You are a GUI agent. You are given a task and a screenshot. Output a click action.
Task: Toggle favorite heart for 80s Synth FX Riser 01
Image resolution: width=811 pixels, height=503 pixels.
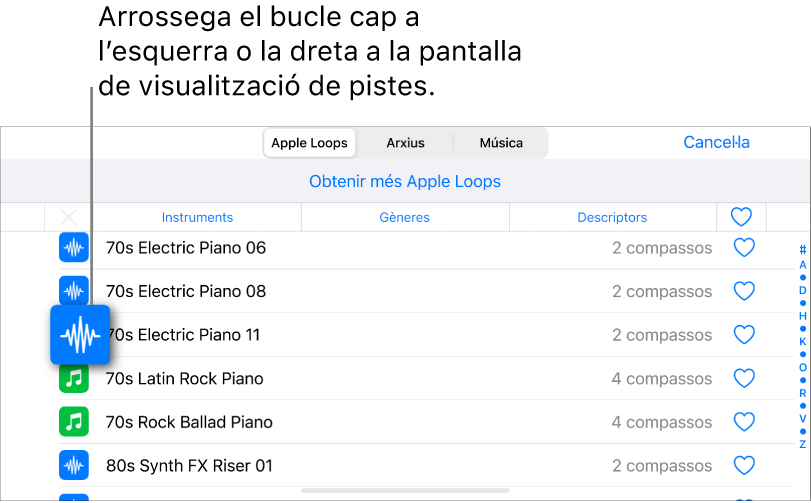tap(744, 466)
